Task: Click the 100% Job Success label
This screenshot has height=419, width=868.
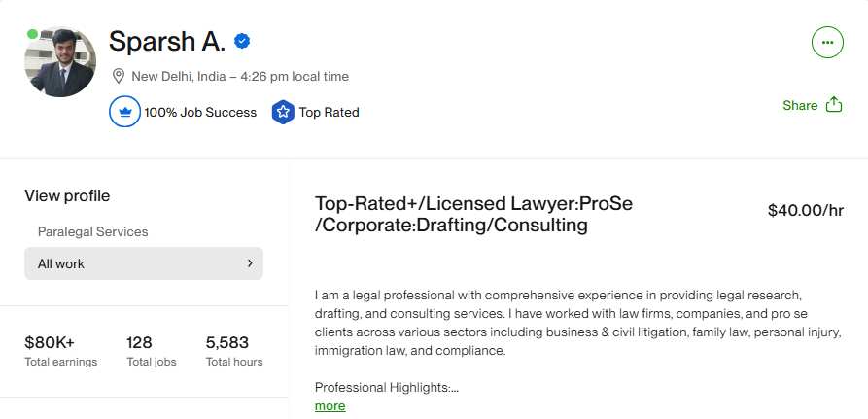Action: click(x=200, y=112)
